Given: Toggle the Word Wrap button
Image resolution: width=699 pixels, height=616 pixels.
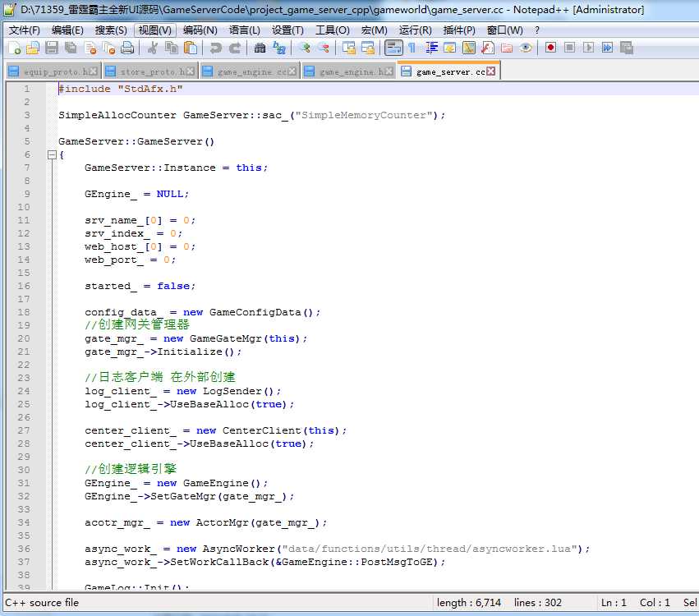Looking at the screenshot, I should pos(393,48).
